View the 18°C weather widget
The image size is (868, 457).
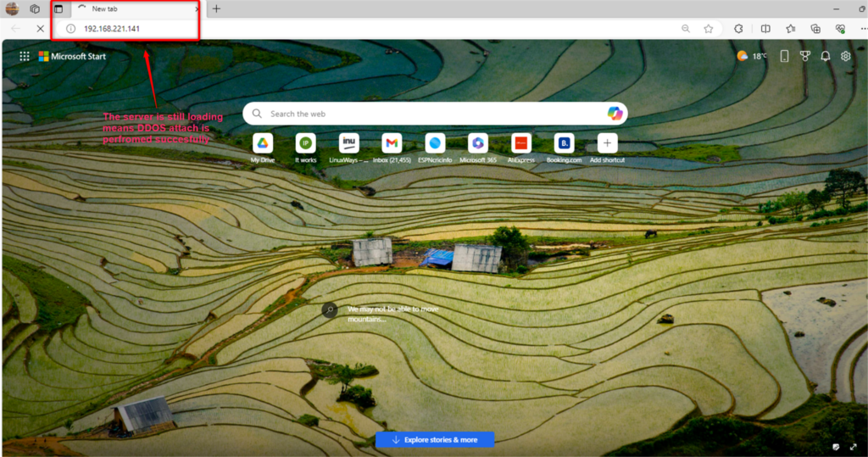[x=752, y=56]
